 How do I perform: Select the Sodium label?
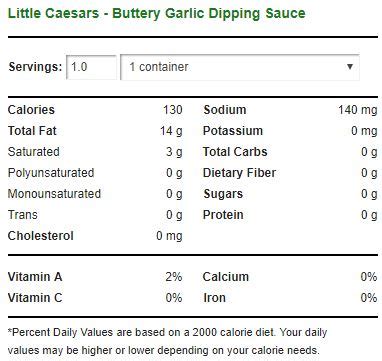[225, 110]
